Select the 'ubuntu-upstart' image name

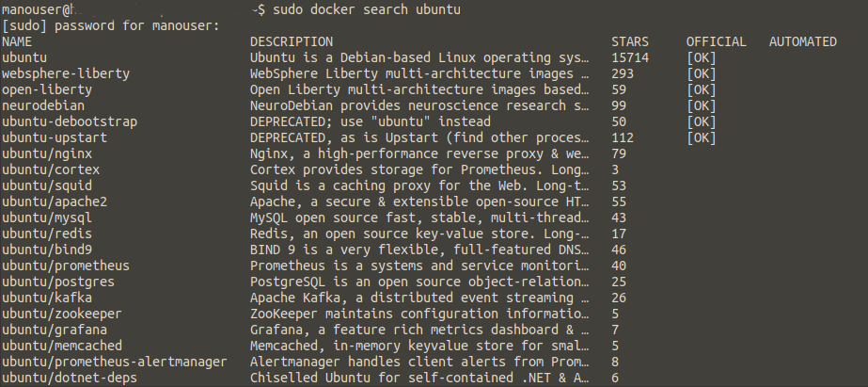click(x=55, y=138)
